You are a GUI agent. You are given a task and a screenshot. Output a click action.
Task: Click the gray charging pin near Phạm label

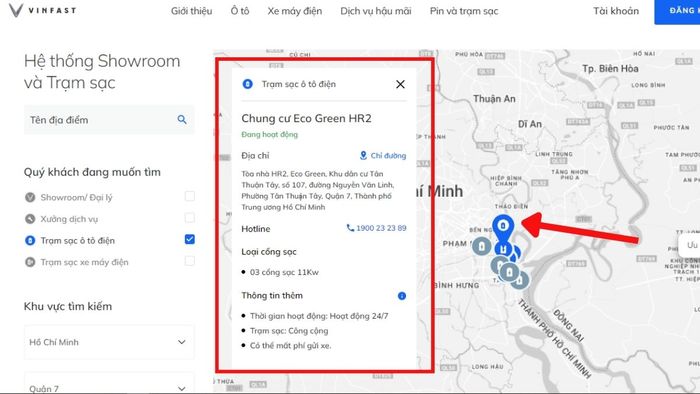point(481,246)
